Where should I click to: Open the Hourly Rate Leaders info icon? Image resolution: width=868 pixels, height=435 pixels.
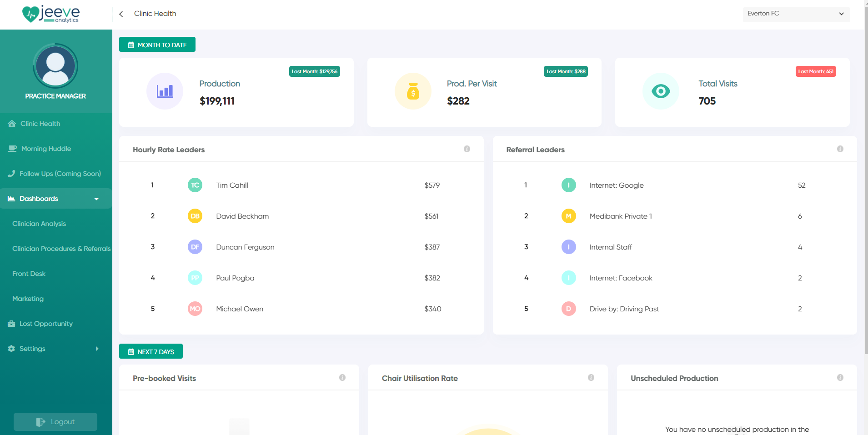[467, 149]
